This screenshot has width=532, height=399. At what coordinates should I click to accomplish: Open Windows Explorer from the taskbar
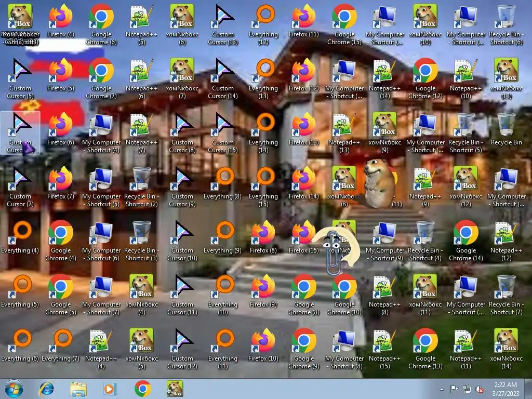click(x=78, y=389)
